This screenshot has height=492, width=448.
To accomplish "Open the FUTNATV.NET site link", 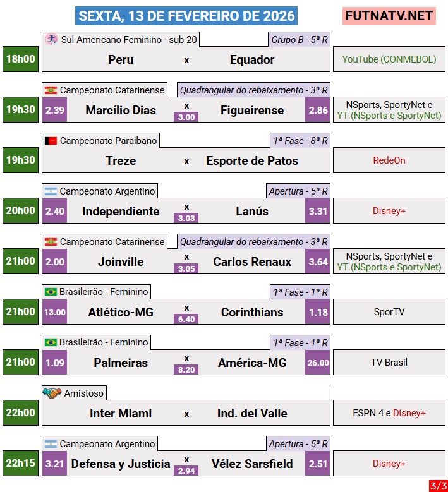I will coord(389,16).
